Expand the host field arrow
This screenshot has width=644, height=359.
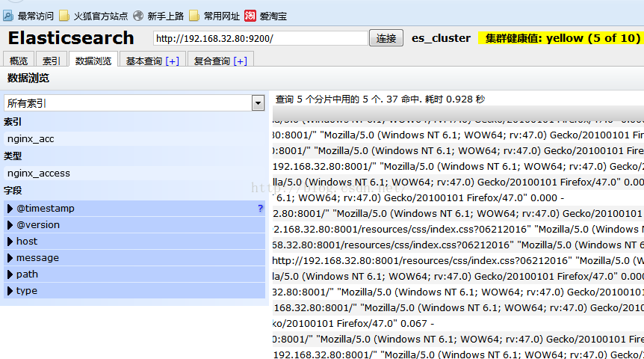(10, 242)
